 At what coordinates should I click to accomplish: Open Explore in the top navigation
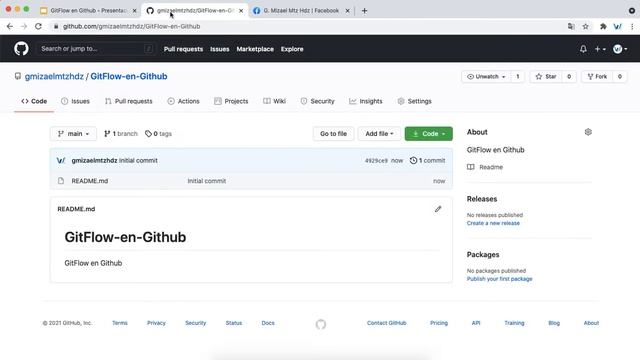click(x=292, y=49)
